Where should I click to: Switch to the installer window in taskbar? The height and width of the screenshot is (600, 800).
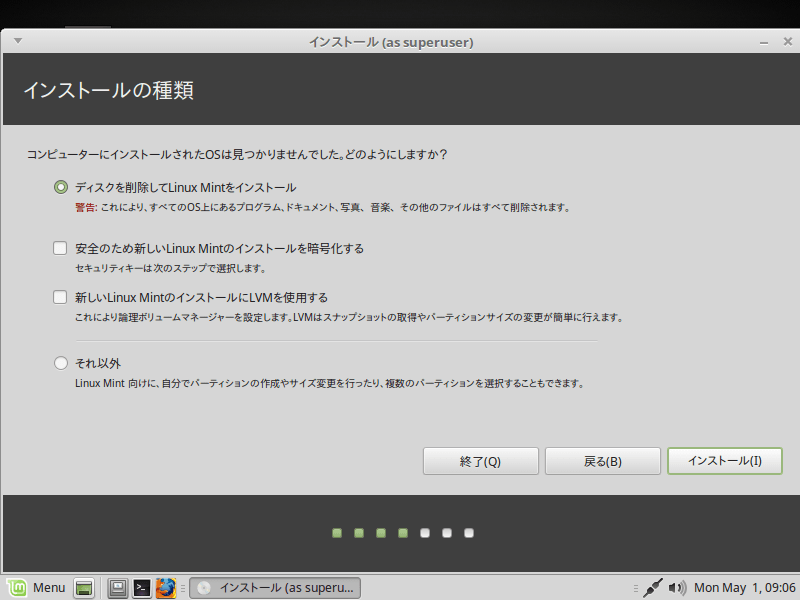[x=275, y=588]
